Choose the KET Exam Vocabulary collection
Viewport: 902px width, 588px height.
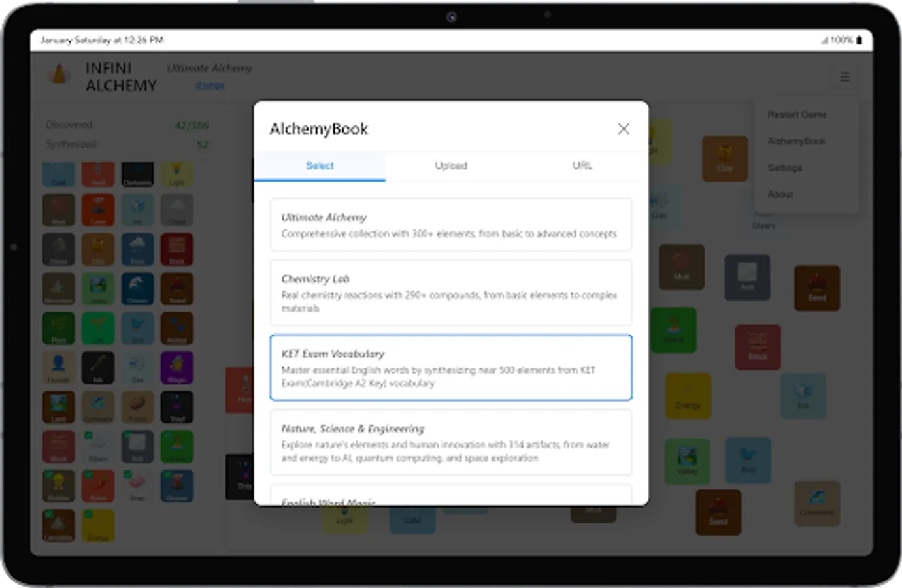click(x=451, y=367)
